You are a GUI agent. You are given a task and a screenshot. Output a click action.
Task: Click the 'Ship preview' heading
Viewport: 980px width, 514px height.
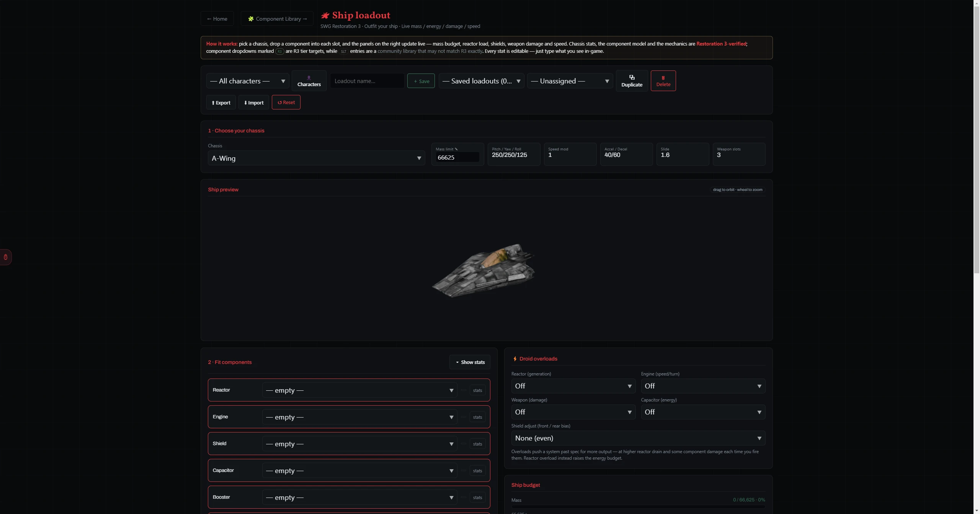tap(223, 189)
